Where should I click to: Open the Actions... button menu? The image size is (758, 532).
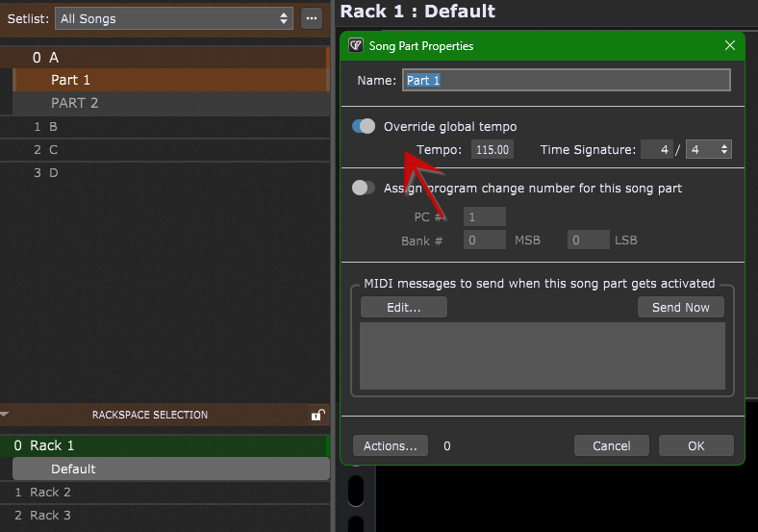click(x=391, y=445)
